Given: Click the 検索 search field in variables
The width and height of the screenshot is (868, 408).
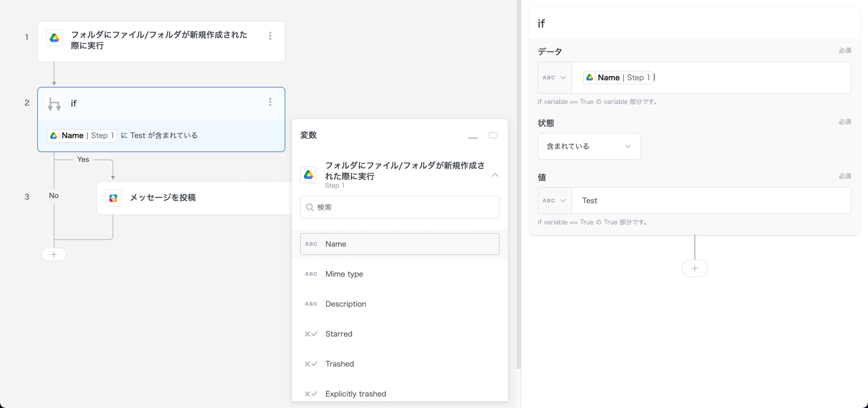Looking at the screenshot, I should pos(399,207).
